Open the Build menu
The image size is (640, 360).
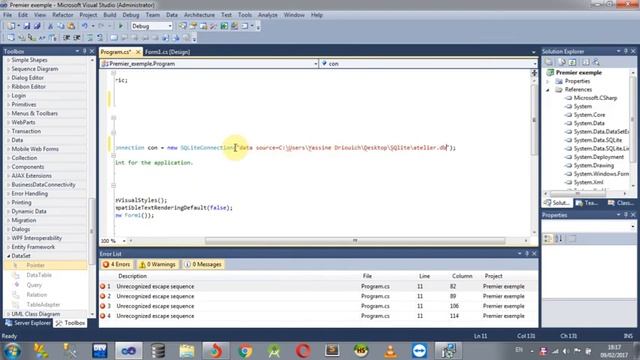pyautogui.click(x=109, y=15)
